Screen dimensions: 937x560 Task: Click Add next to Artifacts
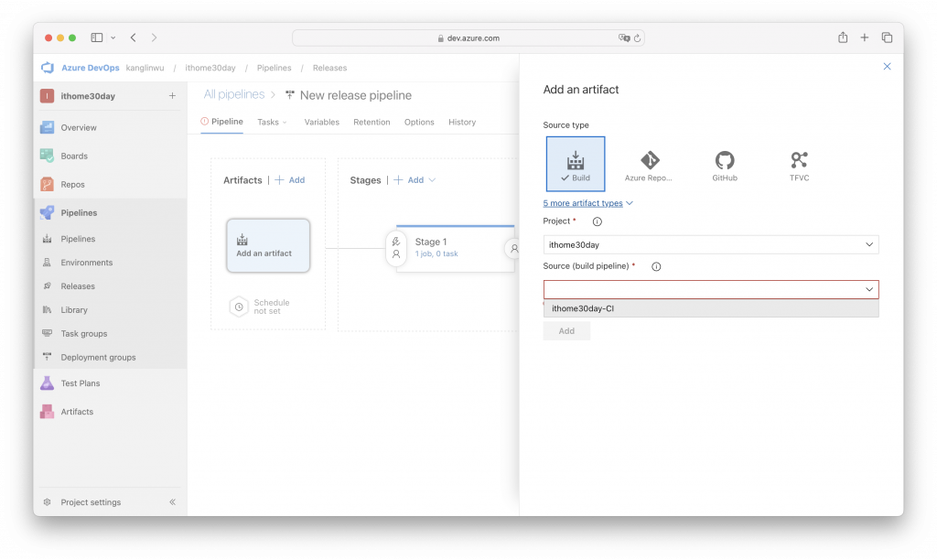[x=290, y=180]
